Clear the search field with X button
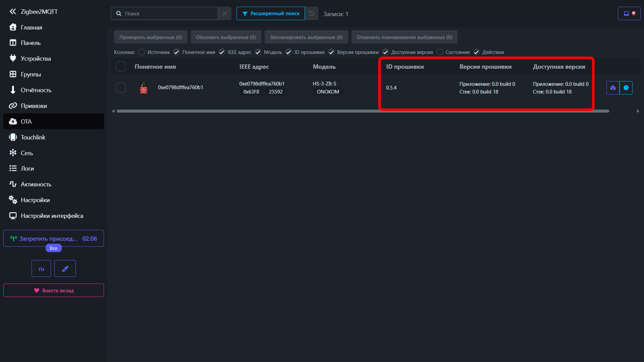644x362 pixels. [x=225, y=14]
